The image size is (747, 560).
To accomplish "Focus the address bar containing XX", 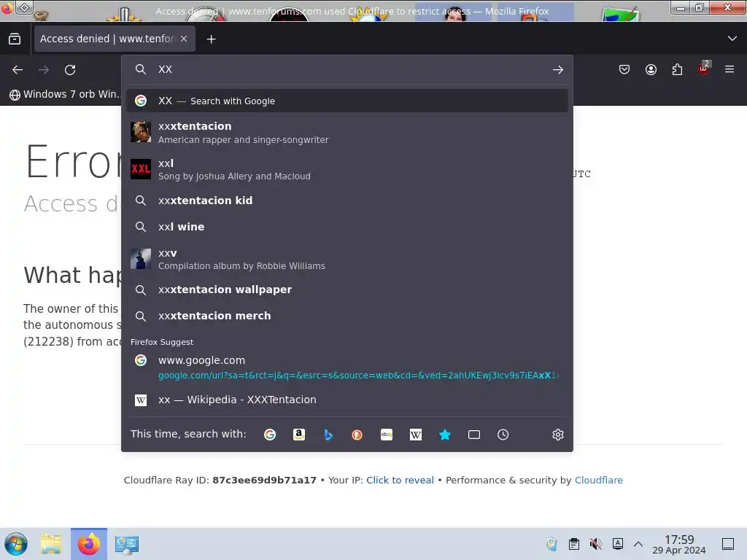I will pos(348,69).
